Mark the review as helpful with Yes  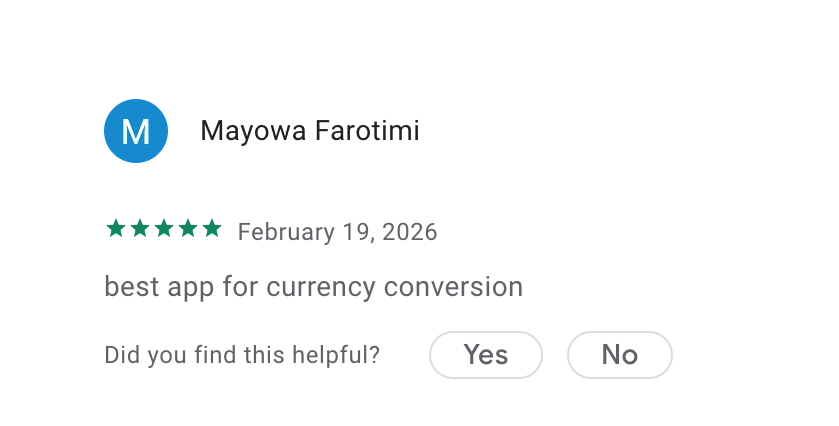coord(486,355)
